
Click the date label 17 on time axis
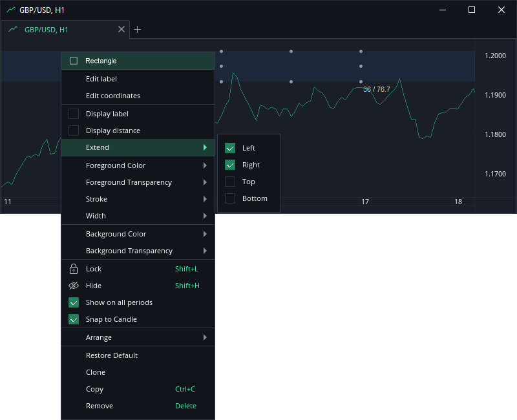(x=365, y=202)
